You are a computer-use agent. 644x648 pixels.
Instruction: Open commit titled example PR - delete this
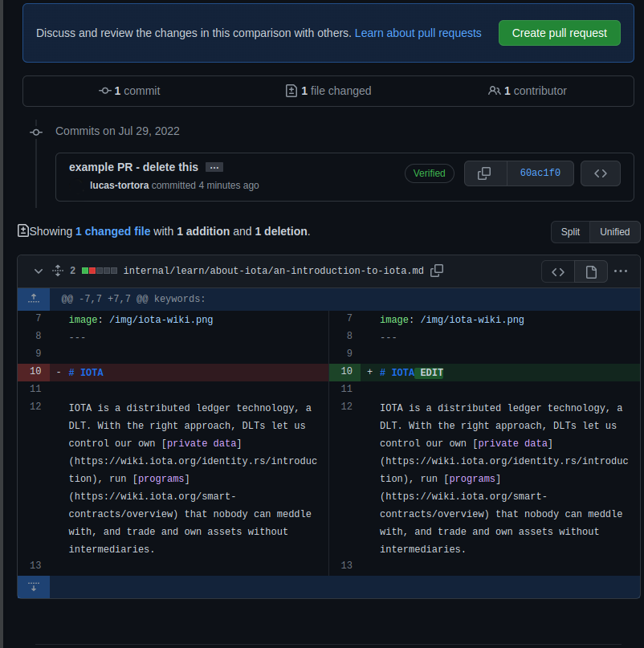tap(133, 167)
